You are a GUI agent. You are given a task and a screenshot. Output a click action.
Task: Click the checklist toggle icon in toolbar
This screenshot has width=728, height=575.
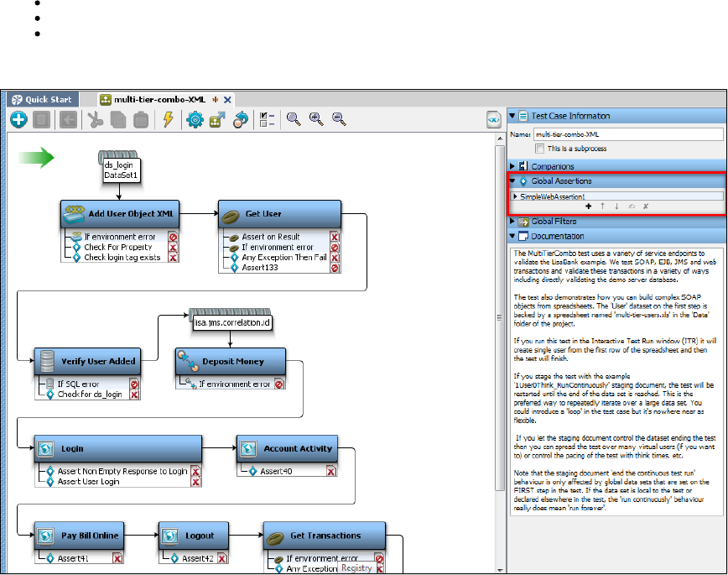pos(265,120)
